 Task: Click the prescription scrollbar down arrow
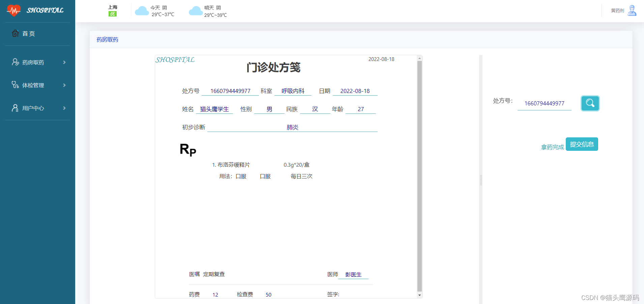point(419,295)
